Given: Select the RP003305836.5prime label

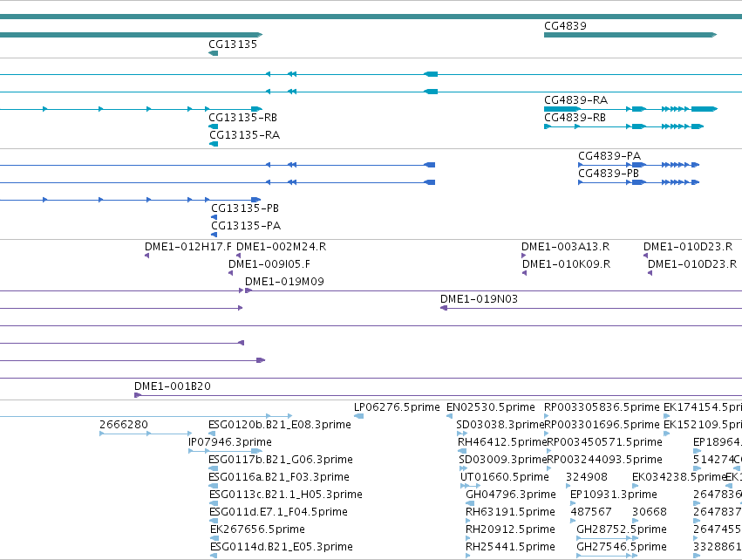Looking at the screenshot, I should coord(602,407).
